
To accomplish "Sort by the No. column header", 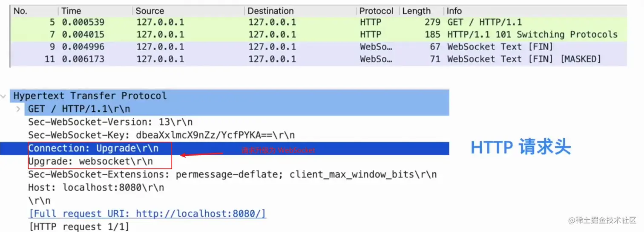I will click(34, 11).
